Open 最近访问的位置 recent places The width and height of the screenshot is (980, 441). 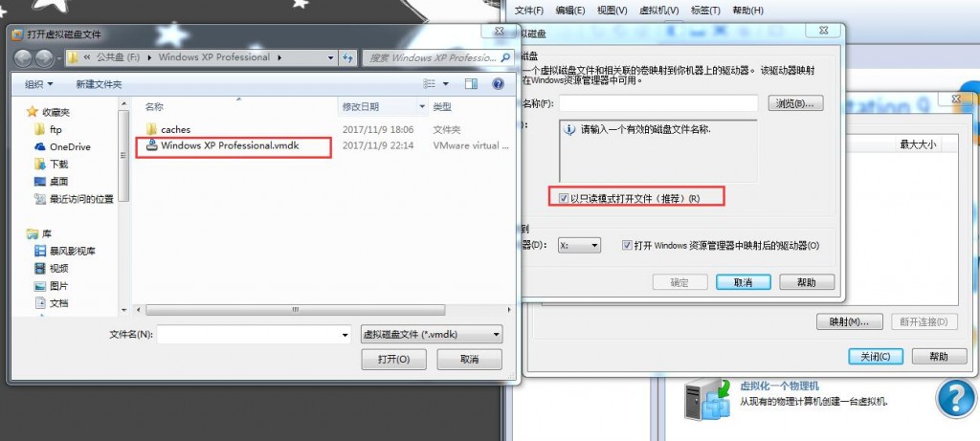pos(74,199)
